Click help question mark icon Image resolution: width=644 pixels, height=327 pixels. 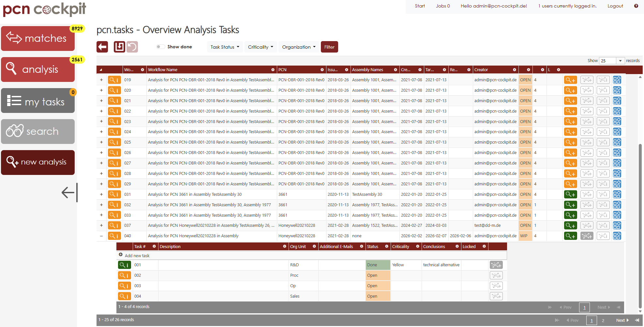coord(636,6)
